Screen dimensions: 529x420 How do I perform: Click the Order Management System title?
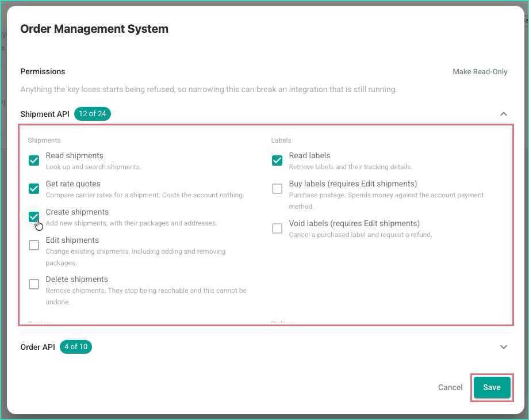coord(94,29)
